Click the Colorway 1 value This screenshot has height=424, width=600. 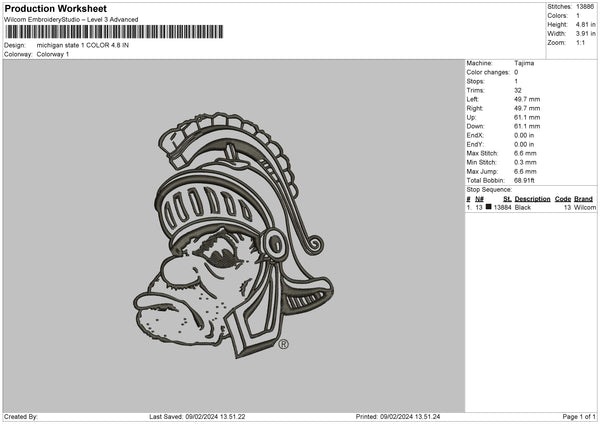53,54
